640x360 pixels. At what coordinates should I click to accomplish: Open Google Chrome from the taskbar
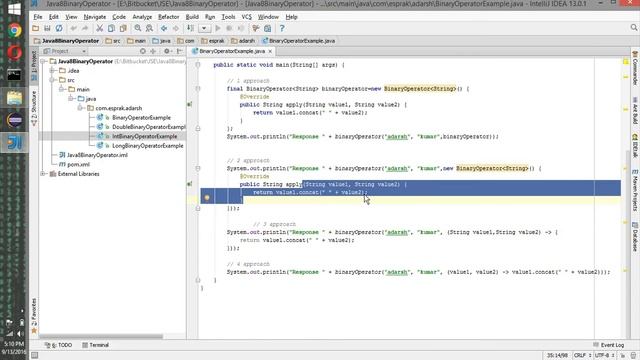[14, 31]
